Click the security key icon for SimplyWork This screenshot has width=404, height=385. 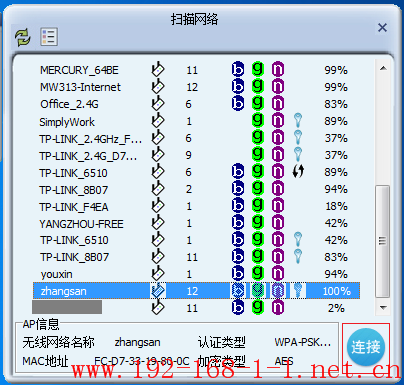point(298,120)
